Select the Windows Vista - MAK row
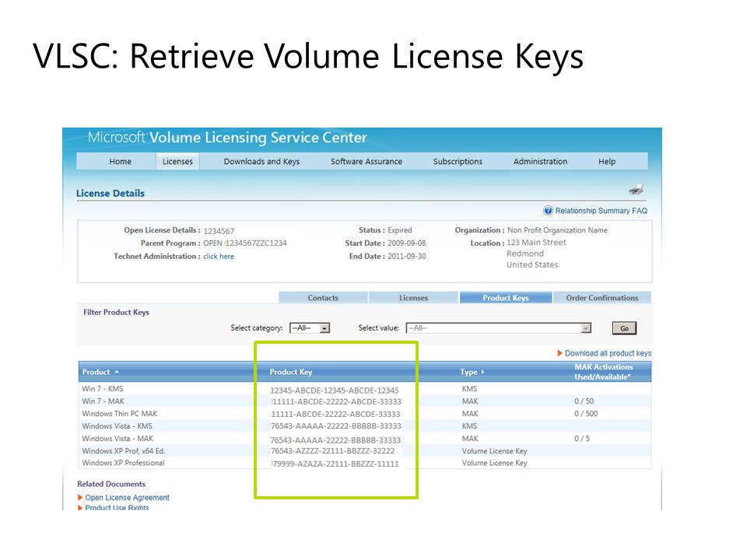Image resolution: width=747 pixels, height=560 pixels. pos(364,438)
